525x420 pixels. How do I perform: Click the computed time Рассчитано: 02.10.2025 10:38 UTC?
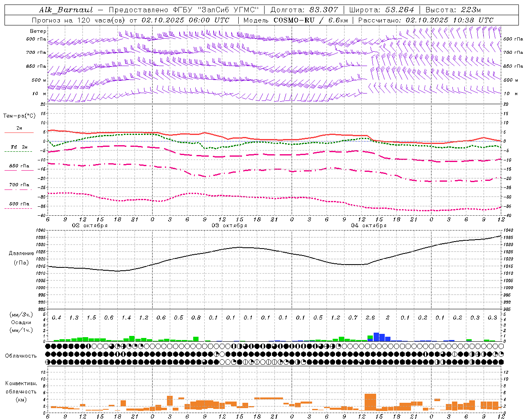(426, 20)
